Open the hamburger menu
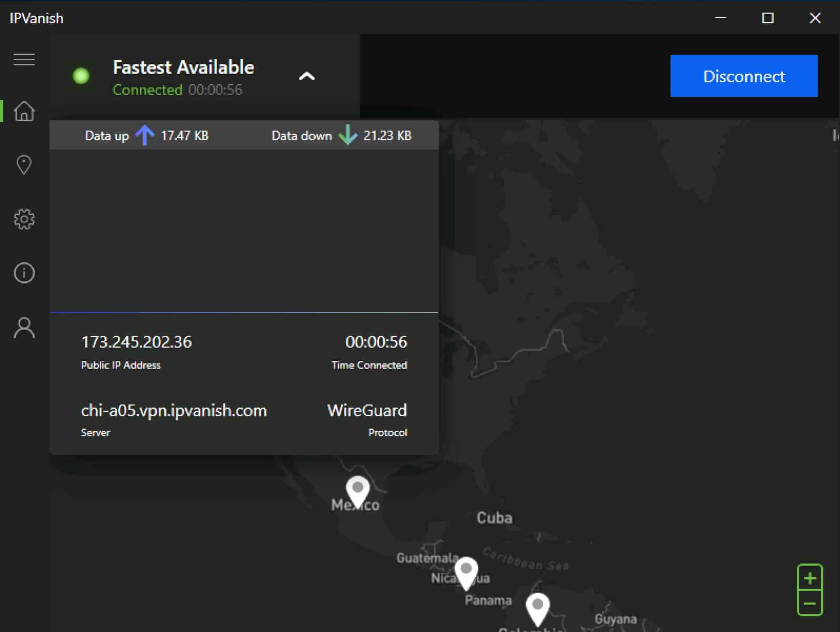840x632 pixels. coord(24,60)
